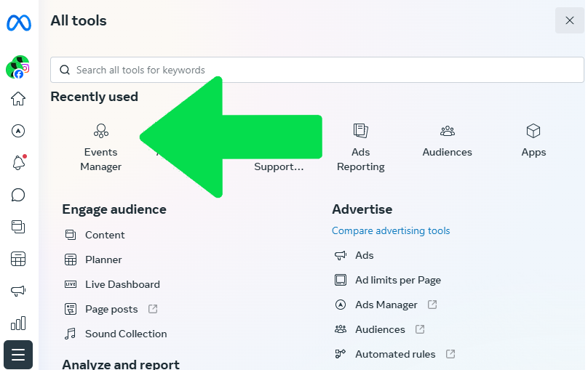
Task: Close the All tools panel
Action: pyautogui.click(x=569, y=20)
